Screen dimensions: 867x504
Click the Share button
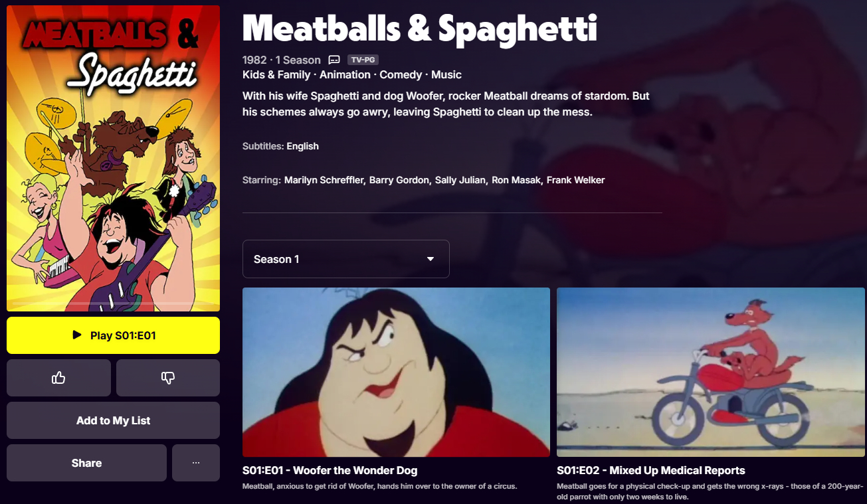pyautogui.click(x=86, y=463)
